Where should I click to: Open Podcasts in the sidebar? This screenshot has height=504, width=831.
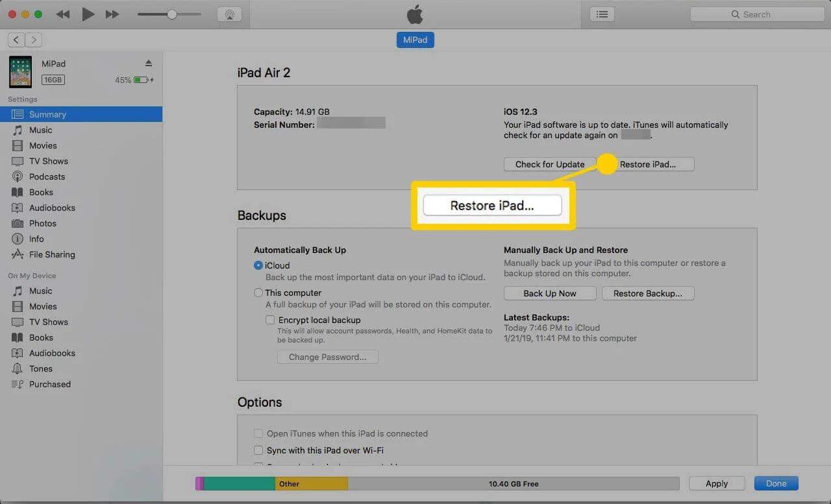(x=47, y=176)
